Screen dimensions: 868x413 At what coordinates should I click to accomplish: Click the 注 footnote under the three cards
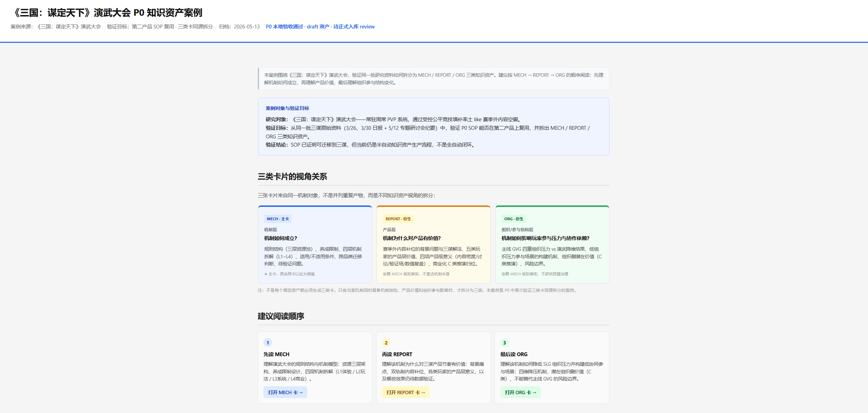(x=418, y=290)
